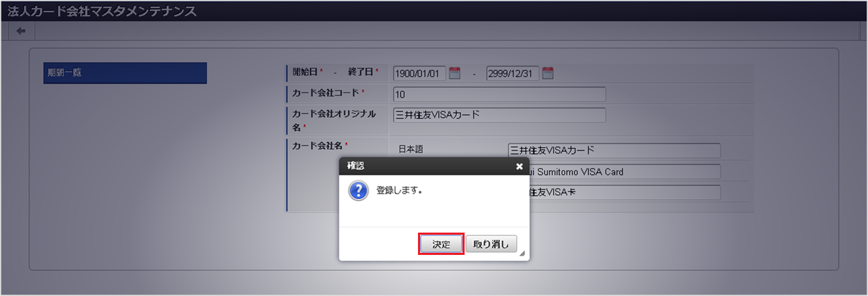Click the 法人カード会社マスタメンテナンス title

(x=102, y=12)
